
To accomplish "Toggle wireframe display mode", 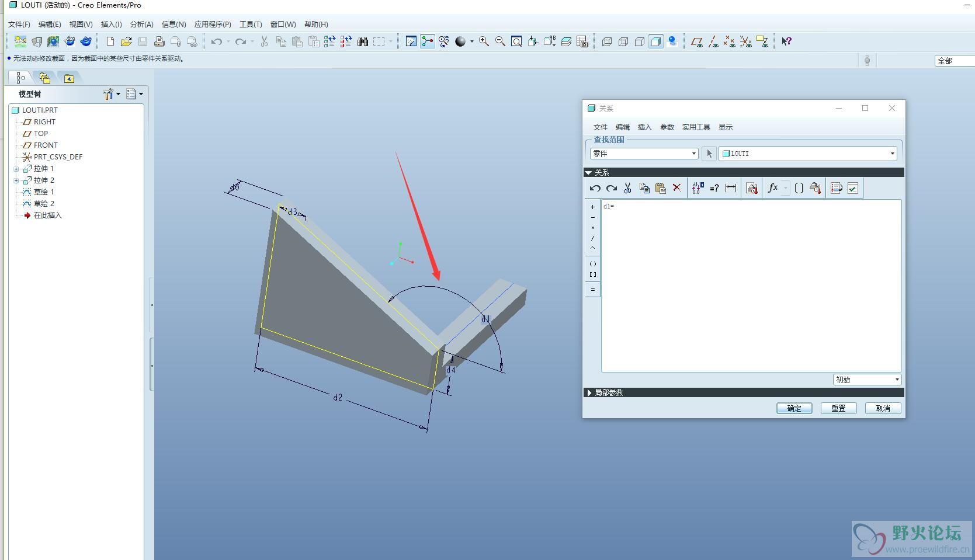I will [x=607, y=41].
